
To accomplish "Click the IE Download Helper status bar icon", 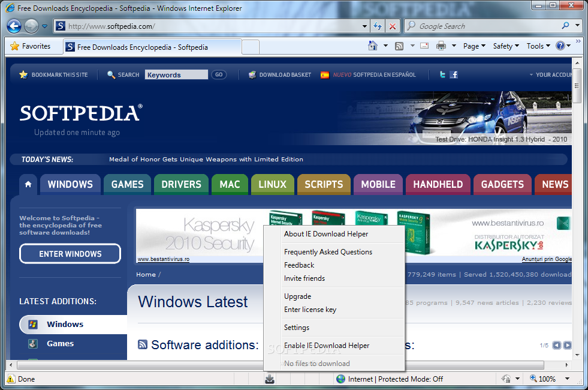I will tap(270, 379).
